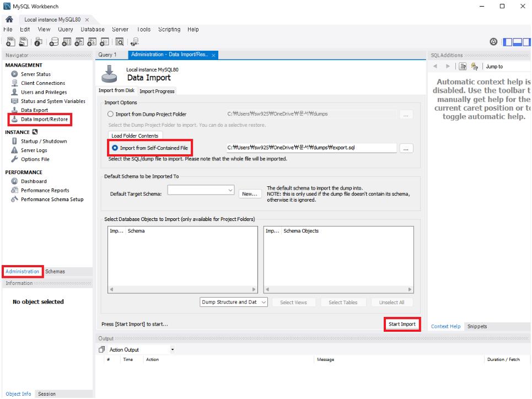Open the Scripting menu
532x399 pixels.
point(169,30)
